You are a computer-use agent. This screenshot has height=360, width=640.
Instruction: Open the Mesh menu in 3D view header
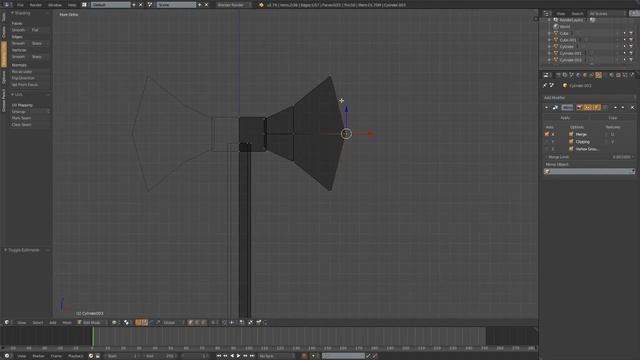[67, 322]
